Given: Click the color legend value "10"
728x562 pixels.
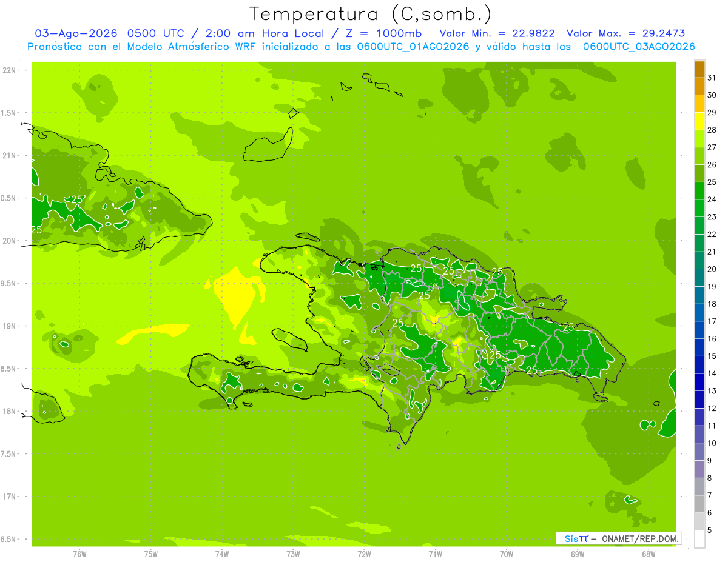Looking at the screenshot, I should 712,443.
